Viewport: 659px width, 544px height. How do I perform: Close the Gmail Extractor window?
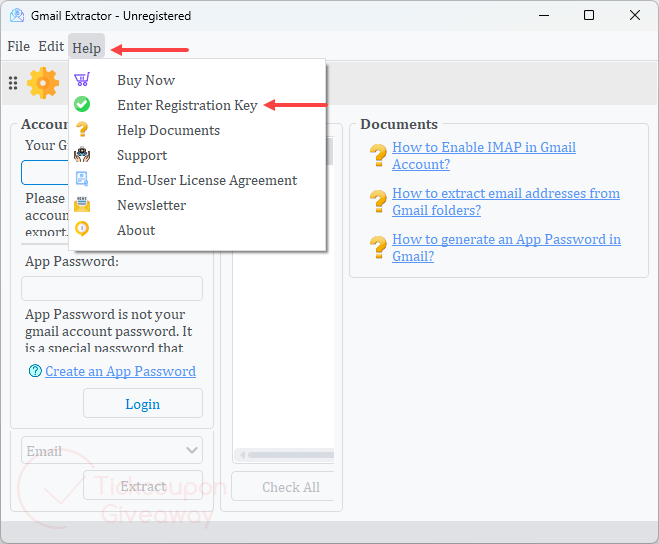(x=635, y=16)
